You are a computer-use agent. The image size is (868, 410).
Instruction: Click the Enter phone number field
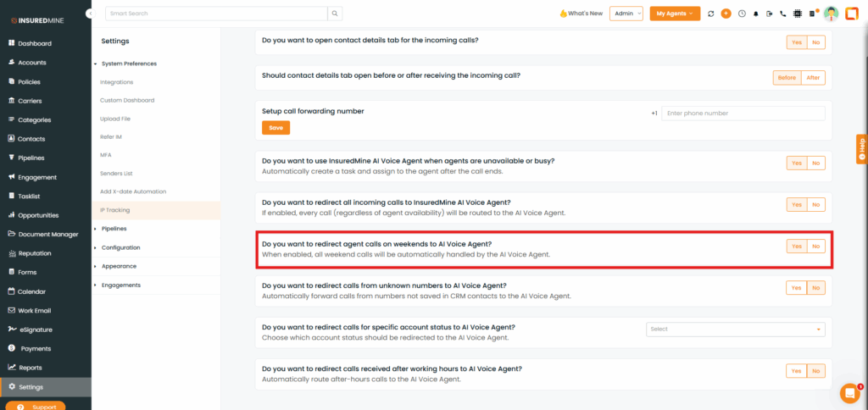pos(743,113)
